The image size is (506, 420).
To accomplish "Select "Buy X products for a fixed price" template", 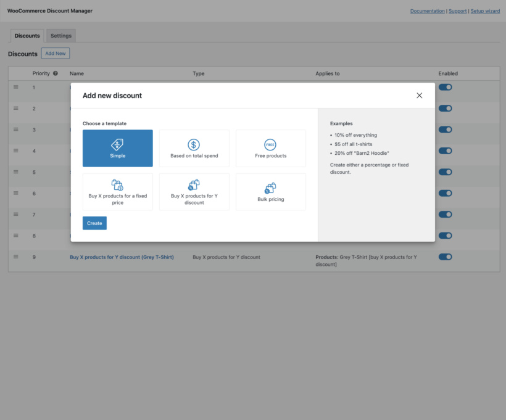I will click(117, 191).
